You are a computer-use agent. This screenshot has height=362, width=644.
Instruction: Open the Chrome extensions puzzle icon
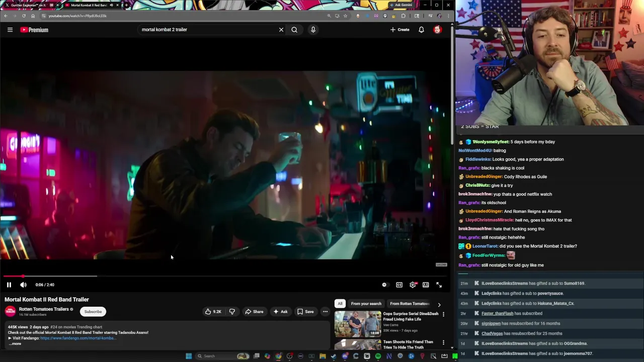(x=403, y=16)
